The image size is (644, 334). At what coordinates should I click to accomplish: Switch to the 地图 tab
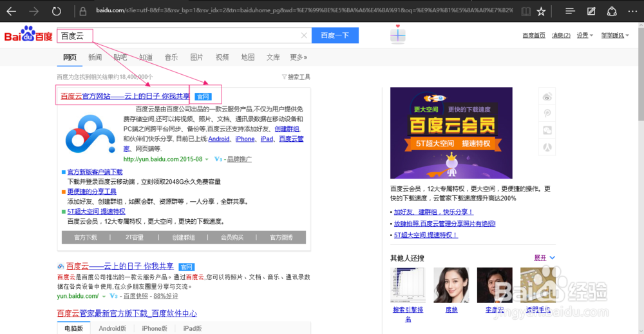tap(248, 57)
